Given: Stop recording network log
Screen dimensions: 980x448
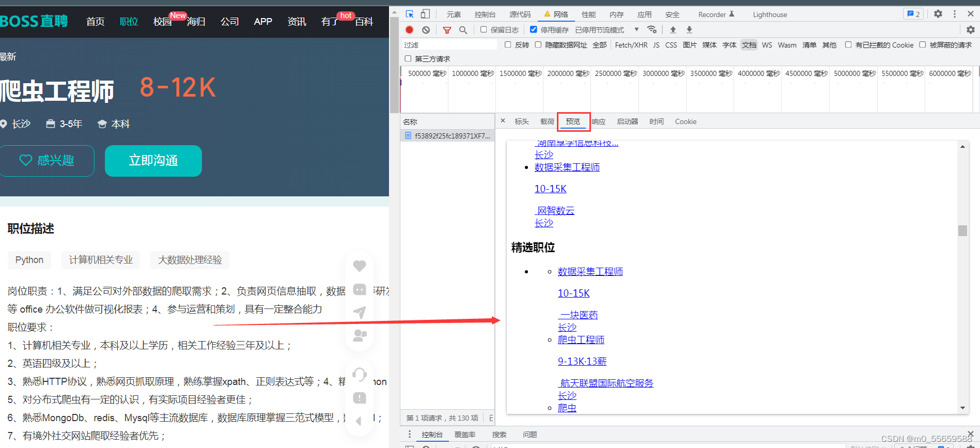Looking at the screenshot, I should click(x=410, y=30).
